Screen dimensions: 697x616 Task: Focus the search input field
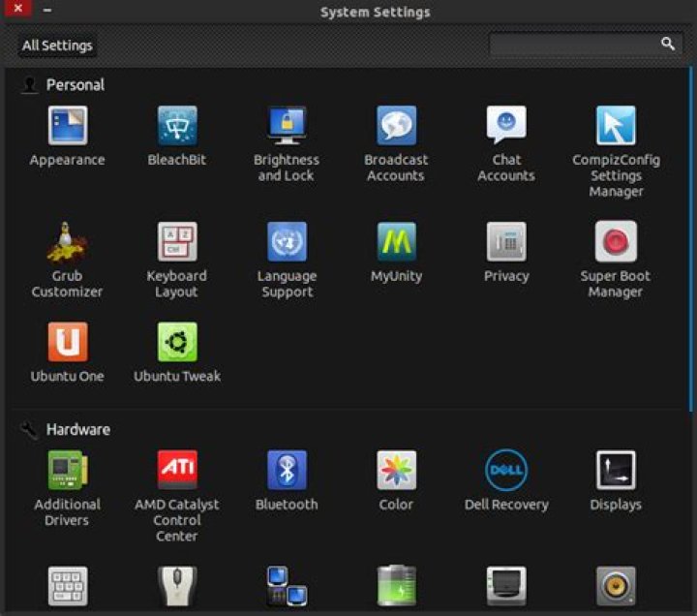(x=585, y=44)
